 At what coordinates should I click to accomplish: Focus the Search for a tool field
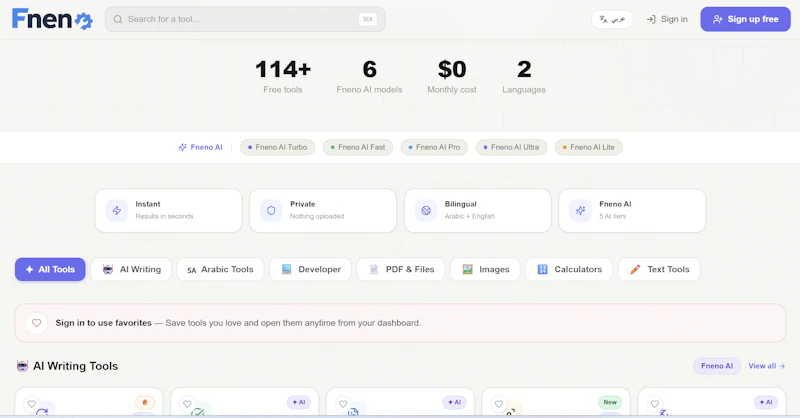point(245,19)
